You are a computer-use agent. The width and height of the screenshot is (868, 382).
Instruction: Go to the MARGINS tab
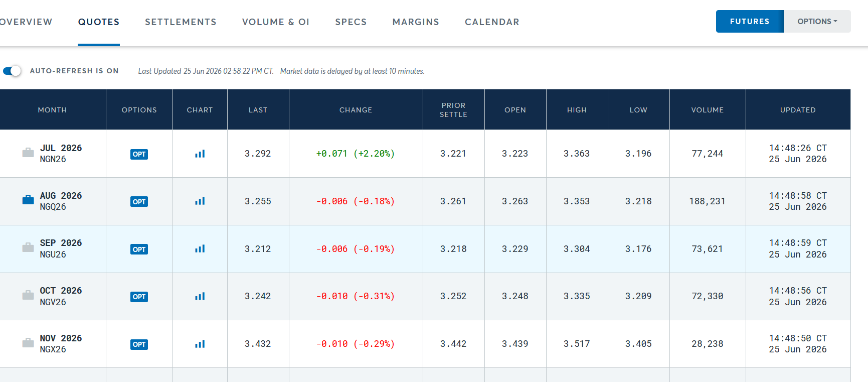tap(416, 22)
